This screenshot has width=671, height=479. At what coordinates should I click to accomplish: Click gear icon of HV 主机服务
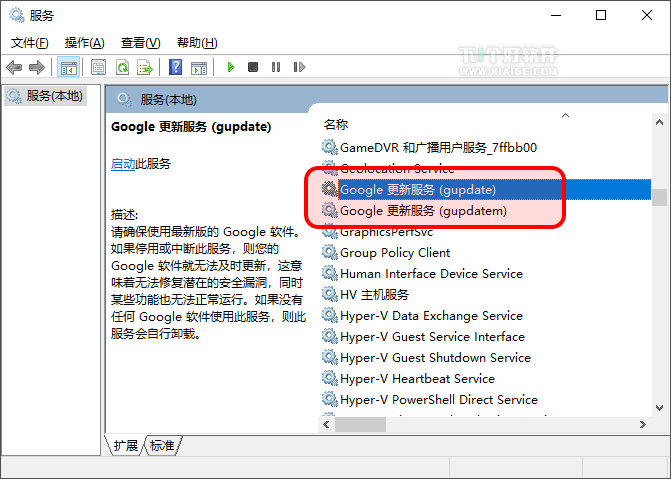(x=330, y=294)
